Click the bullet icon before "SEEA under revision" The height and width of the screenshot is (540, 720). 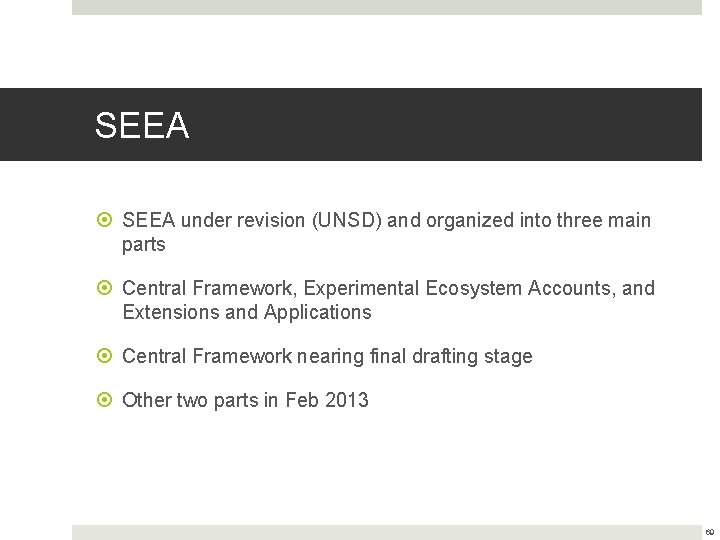[105, 221]
